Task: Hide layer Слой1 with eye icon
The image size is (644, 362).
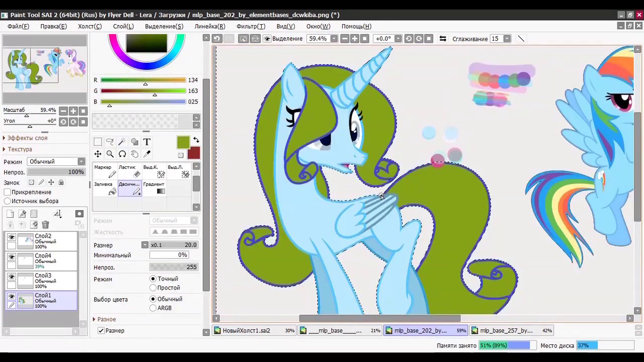Action: (x=12, y=297)
